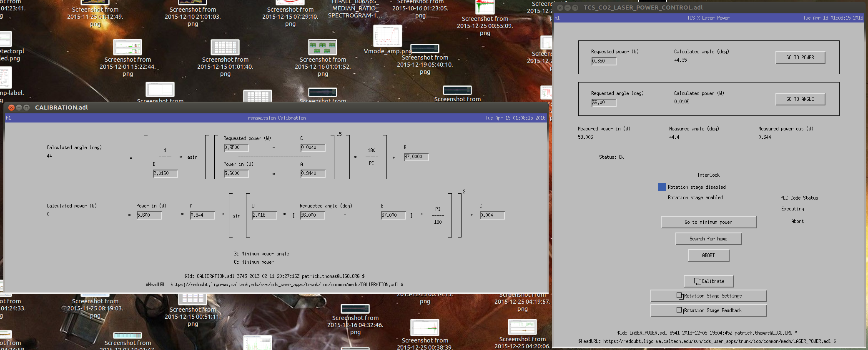
Task: Select Screenshot from 2015-11-25 01:12:49 file label
Action: click(95, 17)
